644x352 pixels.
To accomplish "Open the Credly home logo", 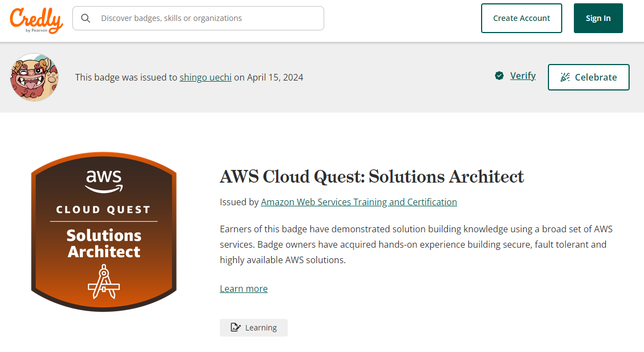I will pyautogui.click(x=36, y=20).
